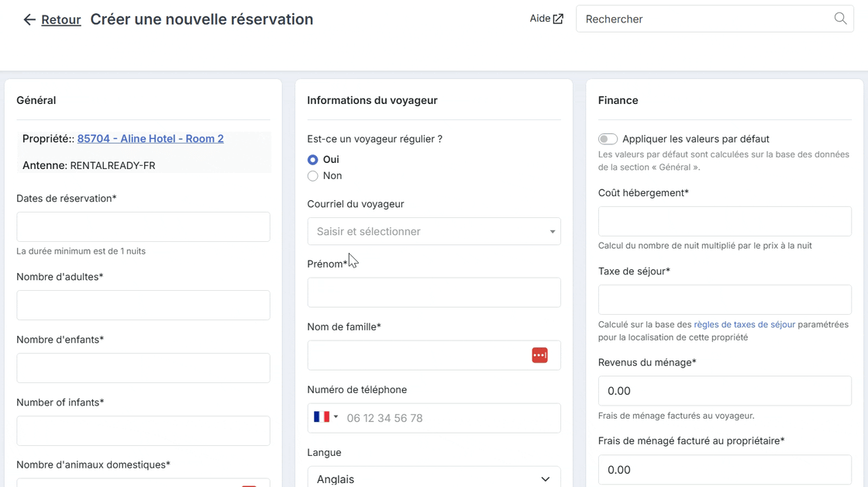Click the Aide help link

tap(539, 19)
